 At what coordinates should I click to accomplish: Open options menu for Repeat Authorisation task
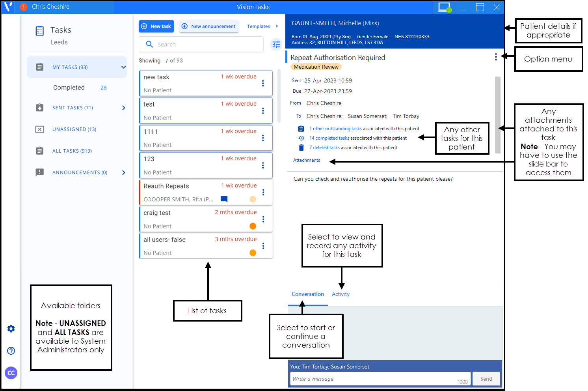tap(495, 57)
